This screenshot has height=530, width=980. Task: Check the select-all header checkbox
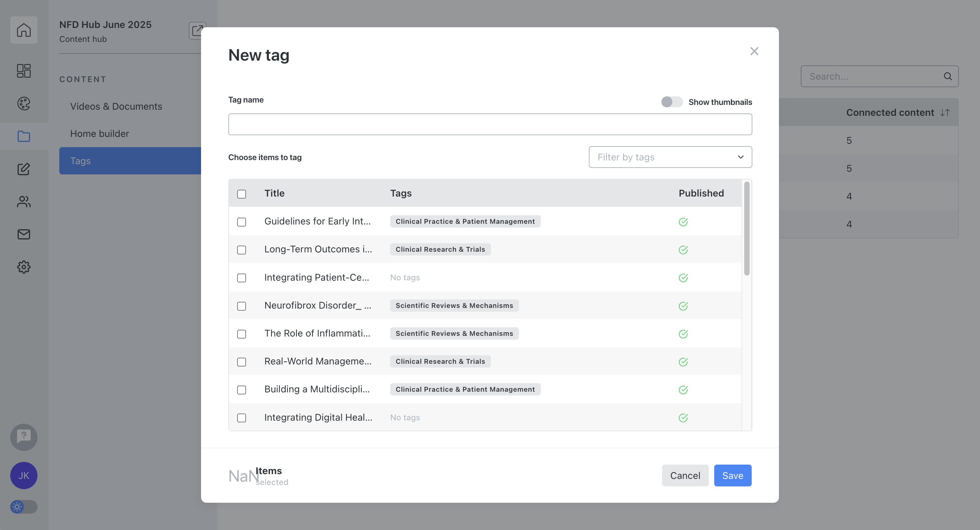pos(242,194)
